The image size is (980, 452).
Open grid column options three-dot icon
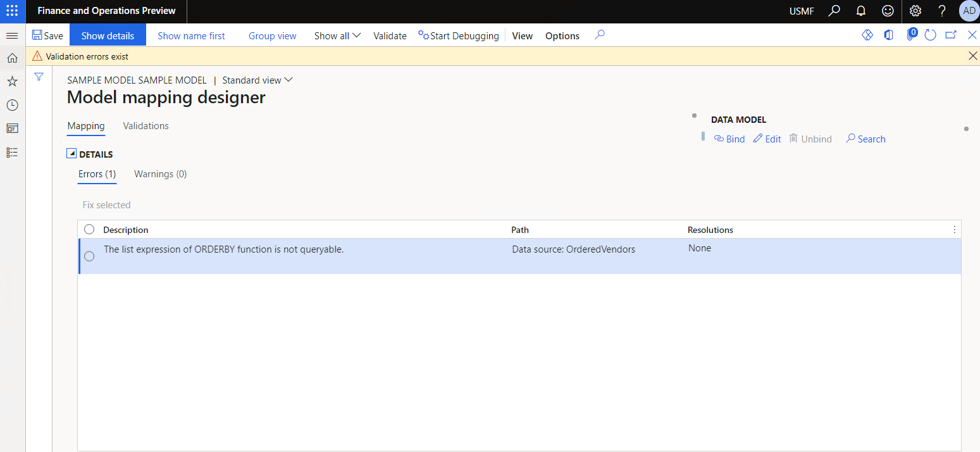click(955, 230)
